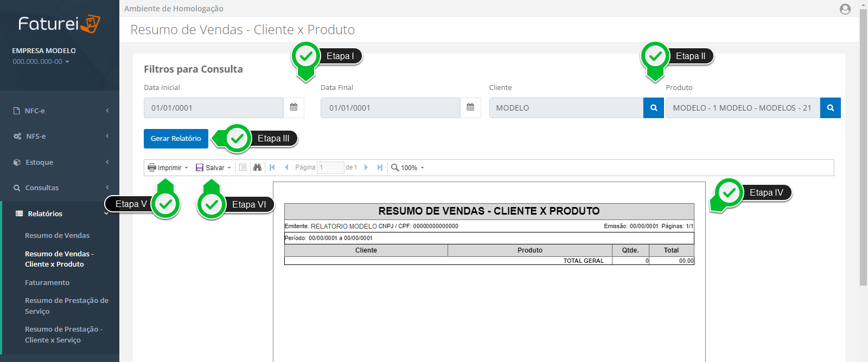This screenshot has height=362, width=868.
Task: Open the Relatórios sidebar menu
Action: [60, 214]
